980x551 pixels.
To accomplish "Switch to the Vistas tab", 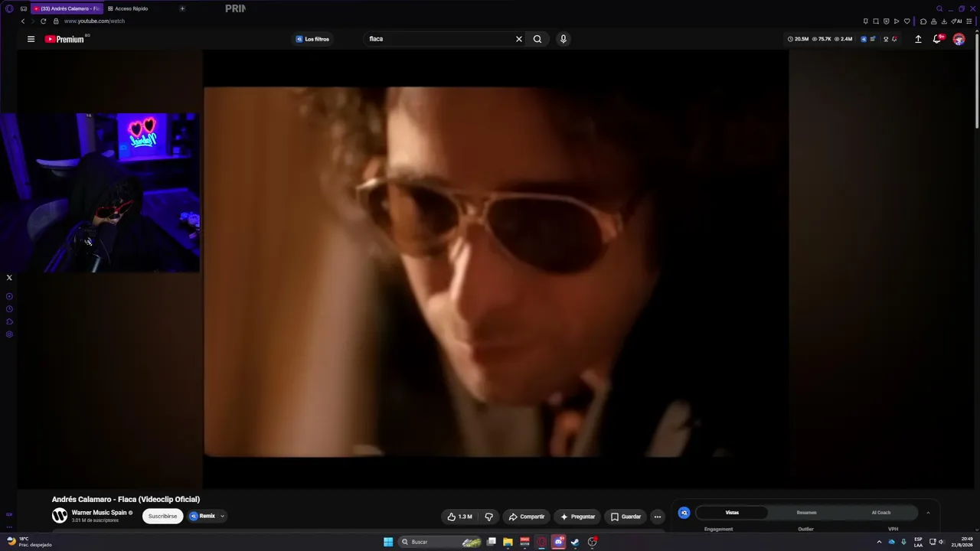I will (x=732, y=513).
